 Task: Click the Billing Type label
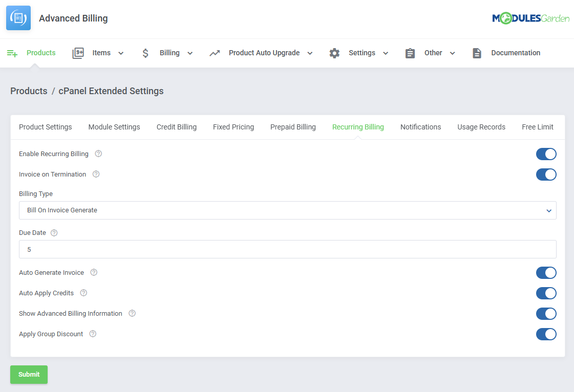tap(36, 193)
